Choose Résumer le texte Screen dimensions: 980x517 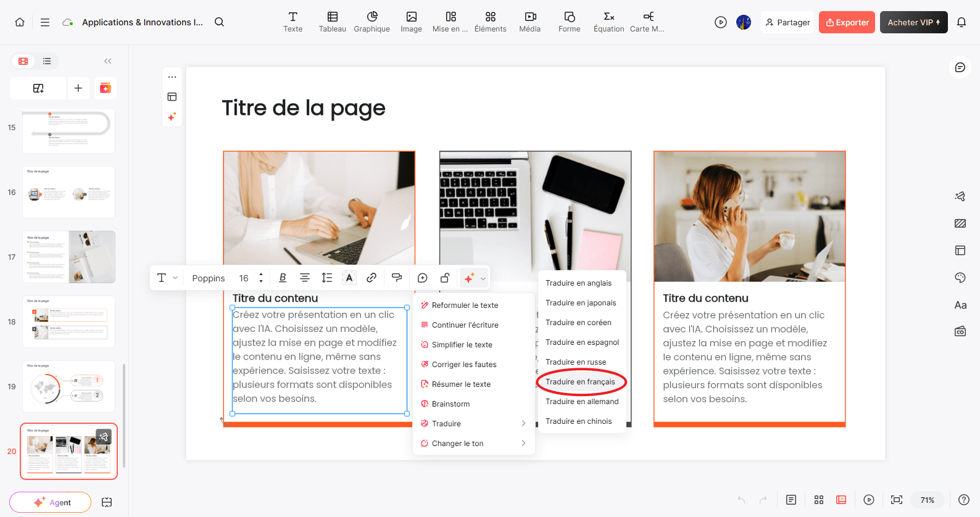[473, 384]
